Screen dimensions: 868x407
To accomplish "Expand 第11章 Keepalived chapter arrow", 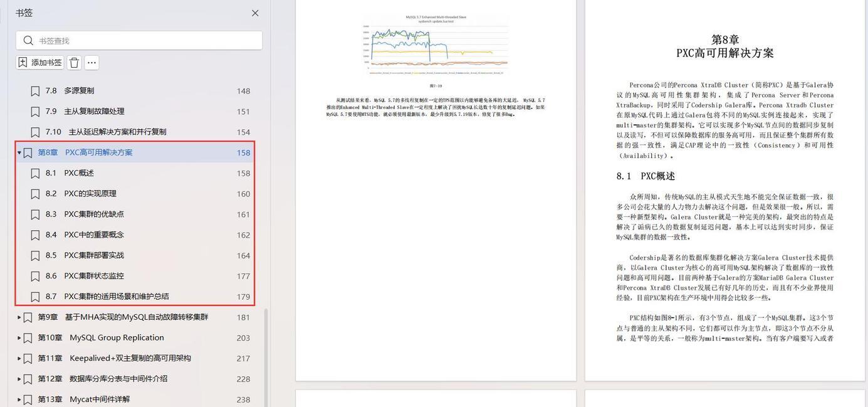I will click(x=19, y=359).
